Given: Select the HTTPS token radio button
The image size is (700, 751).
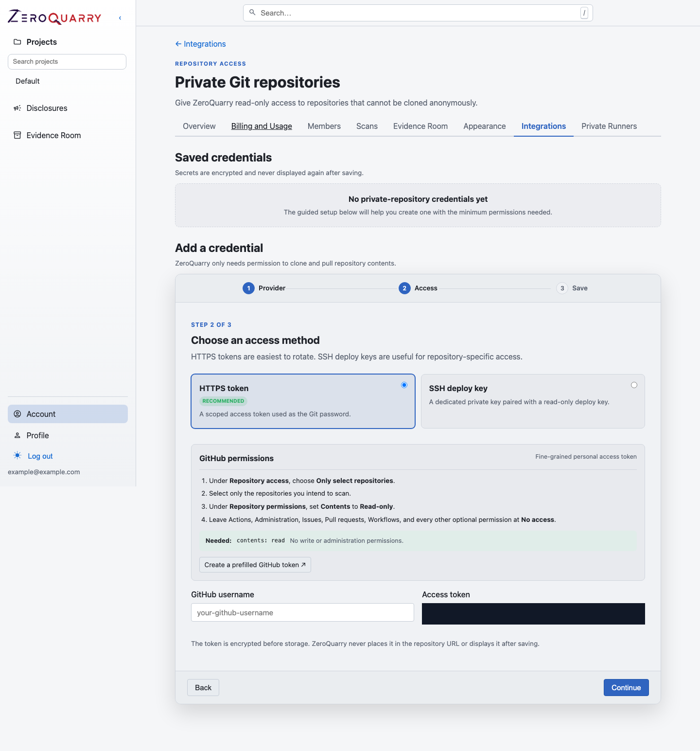Looking at the screenshot, I should click(x=404, y=385).
